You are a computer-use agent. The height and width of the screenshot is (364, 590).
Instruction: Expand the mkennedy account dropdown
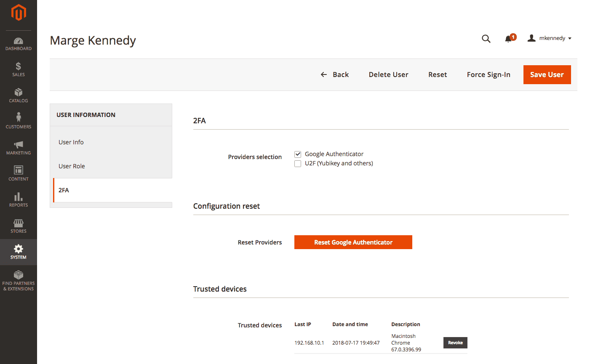tap(550, 38)
